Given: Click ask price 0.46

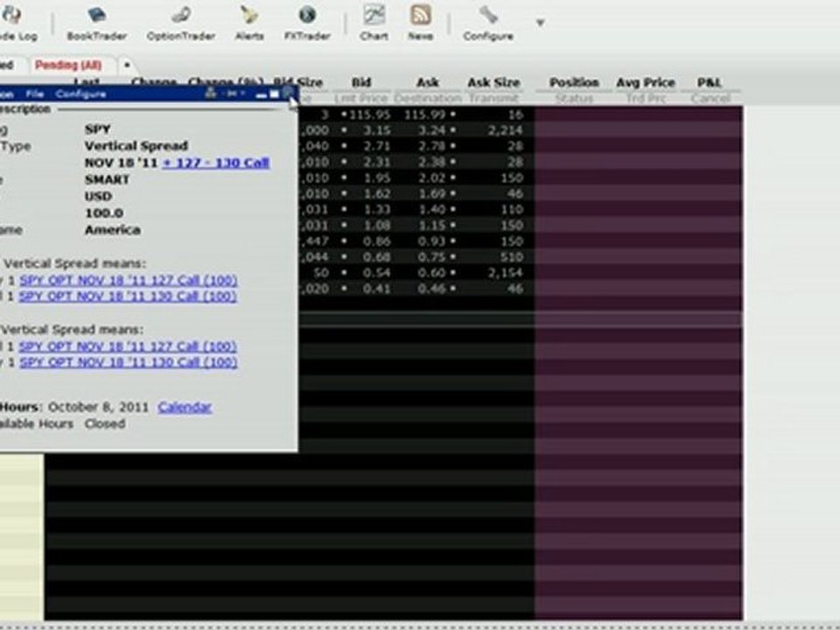Looking at the screenshot, I should 433,289.
